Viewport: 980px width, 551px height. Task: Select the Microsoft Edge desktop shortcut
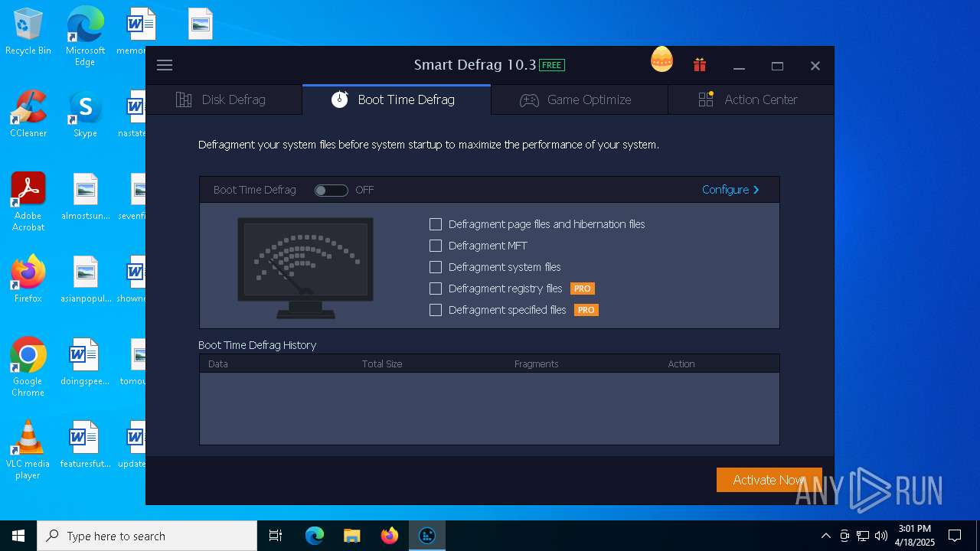coord(85,36)
